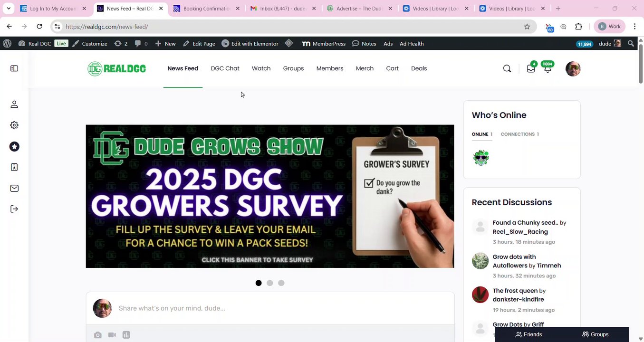Open Grow dots with Autoflowers discussion
Image resolution: width=644 pixels, height=342 pixels.
pos(514,261)
